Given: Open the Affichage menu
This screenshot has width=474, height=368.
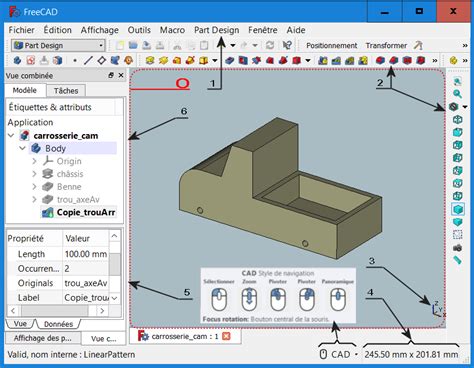Looking at the screenshot, I should 100,30.
